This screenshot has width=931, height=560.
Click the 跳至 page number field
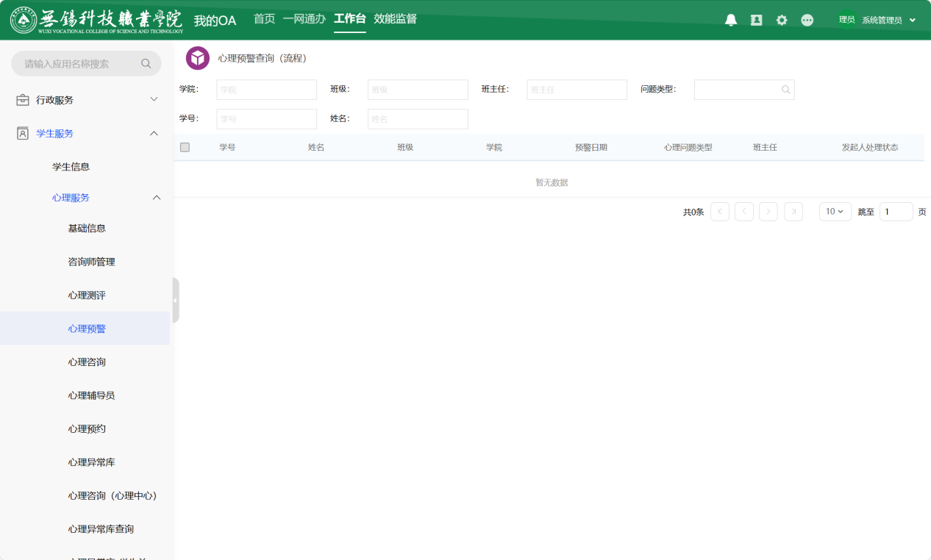896,212
